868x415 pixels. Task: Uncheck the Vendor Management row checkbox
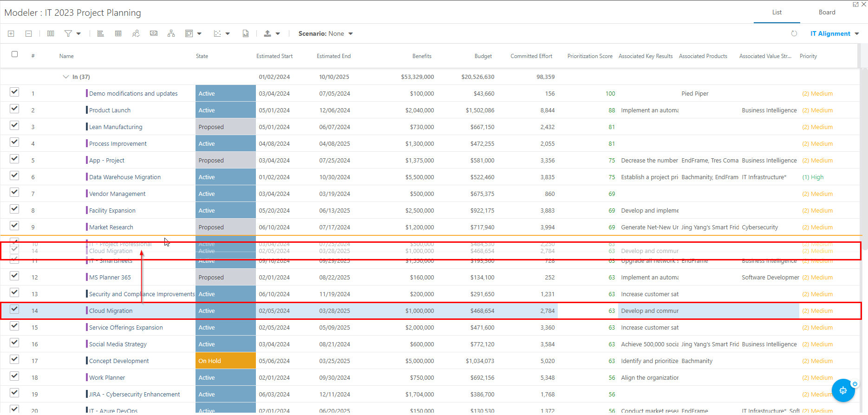14,192
